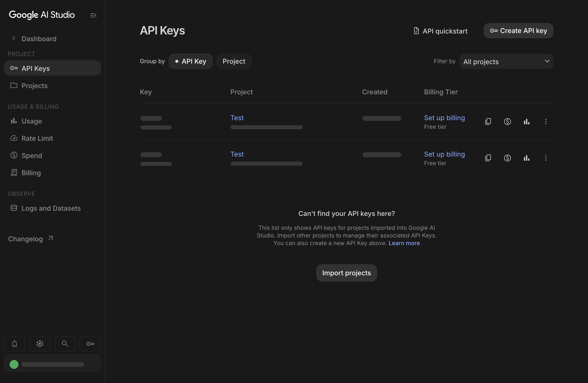Click the Create API key button
The image size is (588, 383).
point(518,31)
